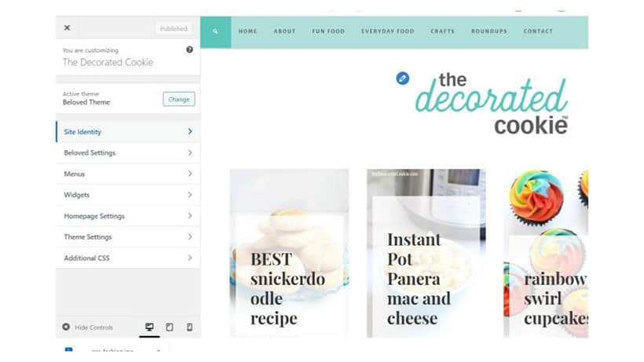Open the Widgets section
644x362 pixels.
pyautogui.click(x=128, y=195)
